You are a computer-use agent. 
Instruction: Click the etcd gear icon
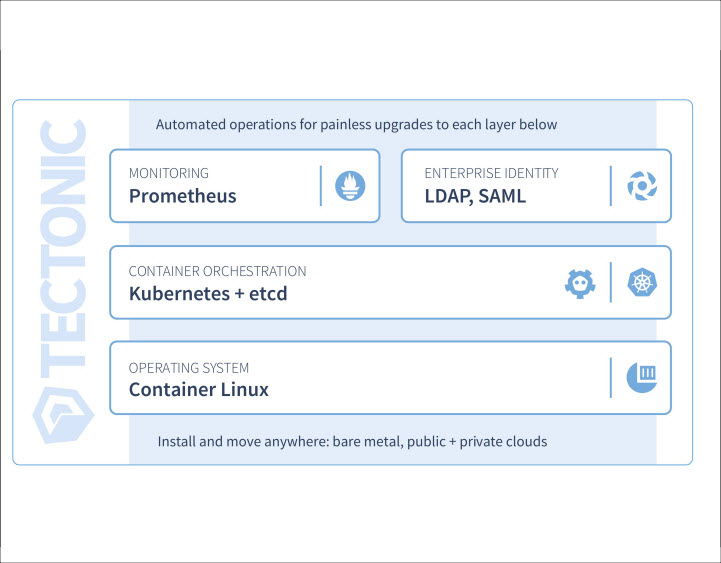[581, 282]
